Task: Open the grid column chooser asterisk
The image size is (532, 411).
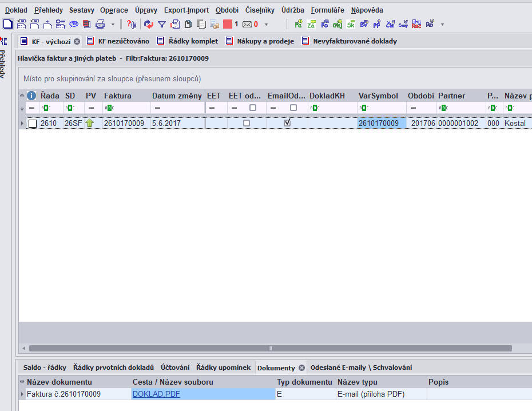Action: pos(22,96)
